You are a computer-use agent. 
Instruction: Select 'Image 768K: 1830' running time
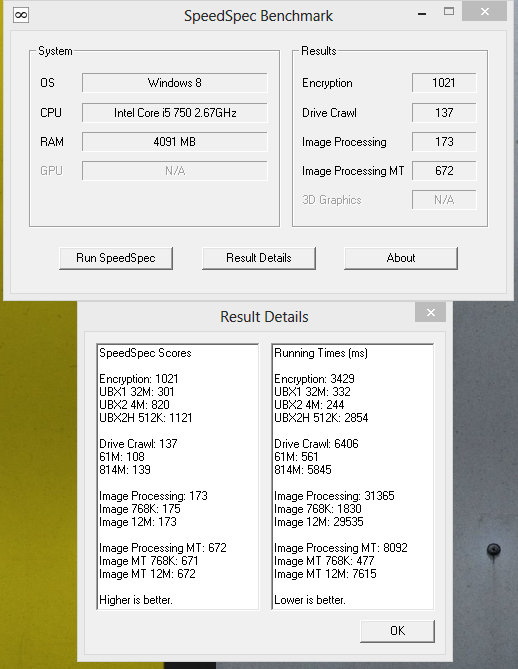[318, 509]
